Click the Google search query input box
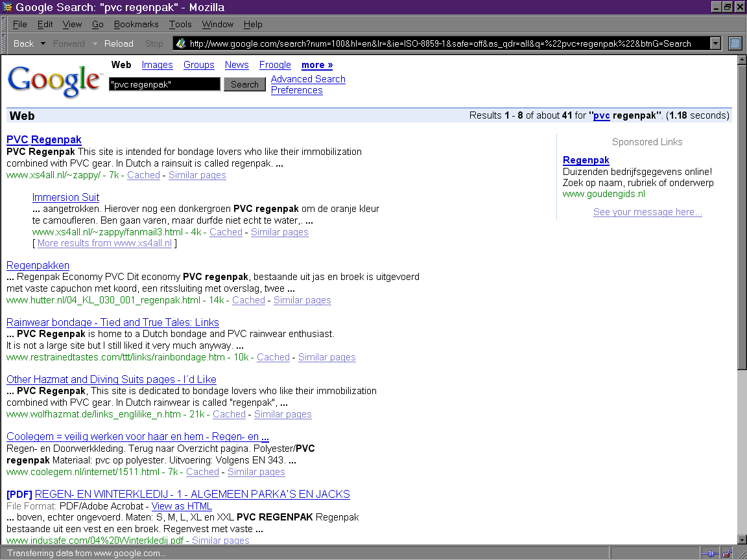Screen dimensions: 747x560 [x=164, y=84]
